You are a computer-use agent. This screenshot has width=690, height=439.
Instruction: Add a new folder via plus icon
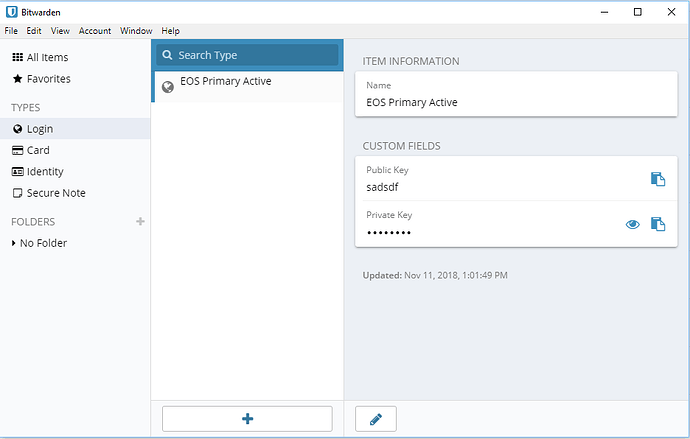pyautogui.click(x=140, y=221)
